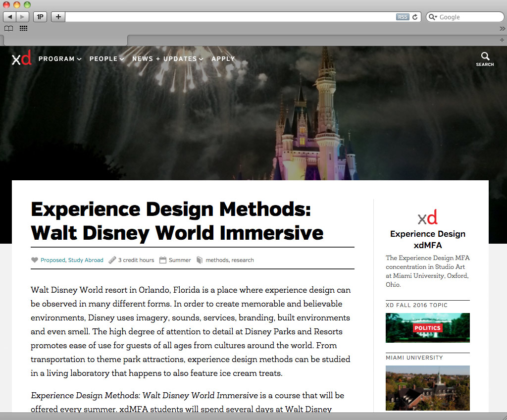Go forward with the browser forward arrow
The width and height of the screenshot is (507, 420).
[x=22, y=17]
